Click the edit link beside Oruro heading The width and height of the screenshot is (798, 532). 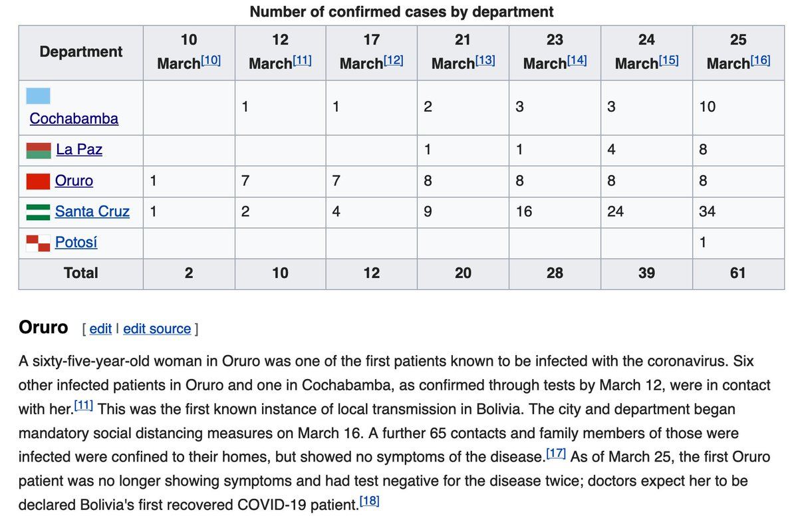click(100, 329)
